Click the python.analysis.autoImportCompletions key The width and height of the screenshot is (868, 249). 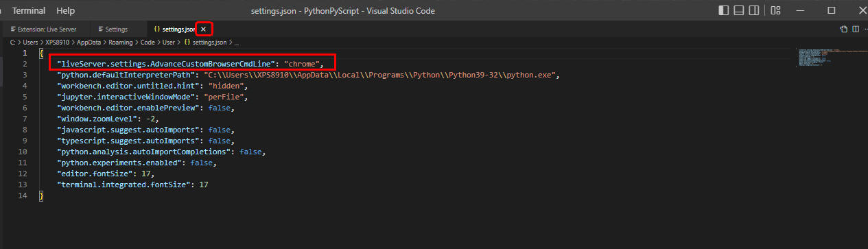click(145, 152)
